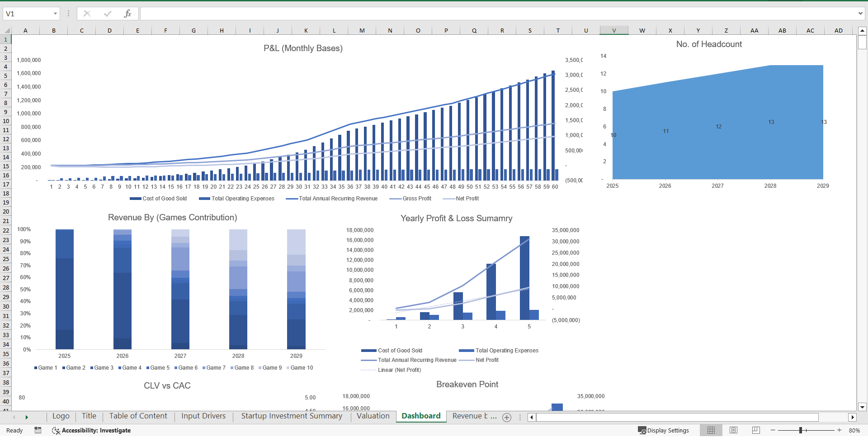This screenshot has width=868, height=437.
Task: Click year 5 tall bar in yearly summary
Action: [x=524, y=278]
